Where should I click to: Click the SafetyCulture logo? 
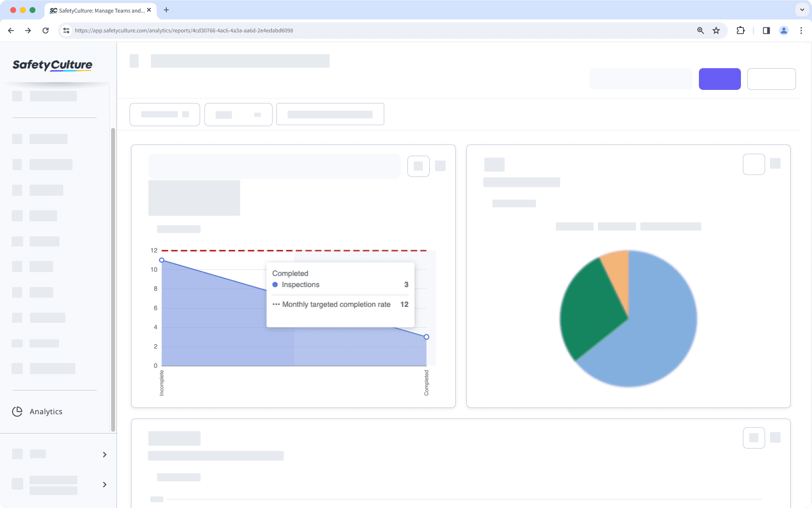(x=52, y=65)
